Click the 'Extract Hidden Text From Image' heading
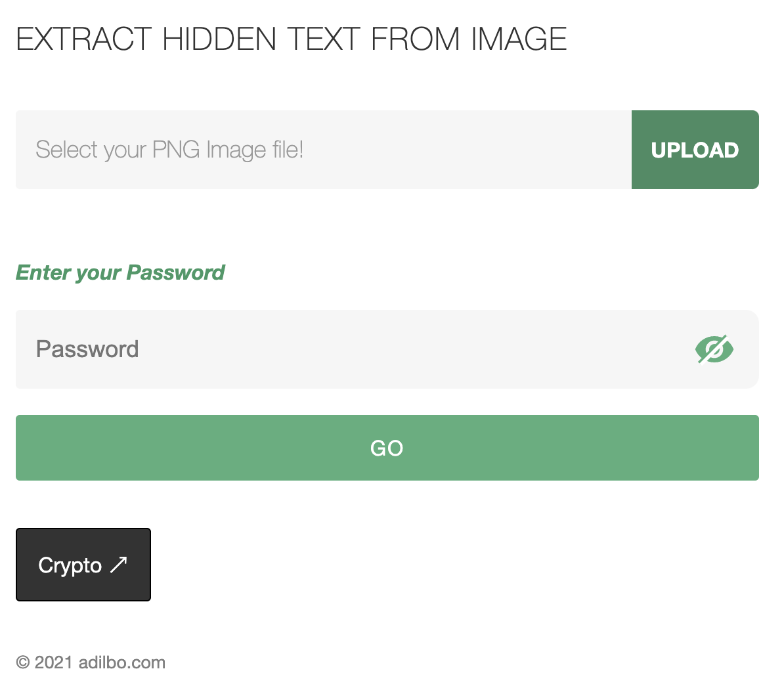The width and height of the screenshot is (784, 692). click(x=292, y=39)
